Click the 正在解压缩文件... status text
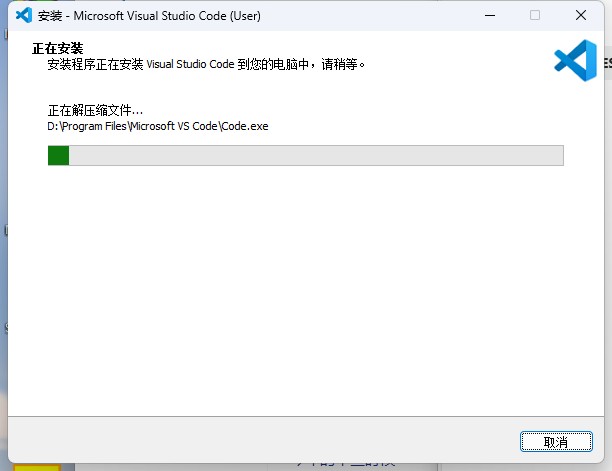Image resolution: width=612 pixels, height=471 pixels. pyautogui.click(x=95, y=111)
